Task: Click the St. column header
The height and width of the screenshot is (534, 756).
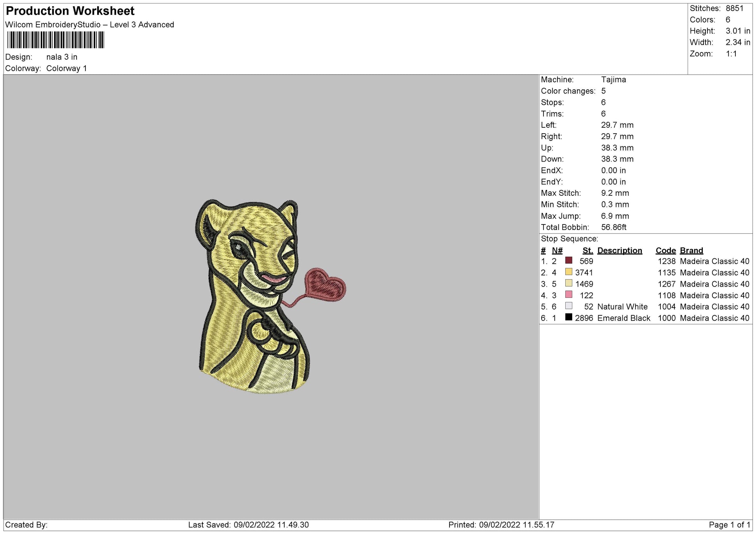Action: [587, 250]
